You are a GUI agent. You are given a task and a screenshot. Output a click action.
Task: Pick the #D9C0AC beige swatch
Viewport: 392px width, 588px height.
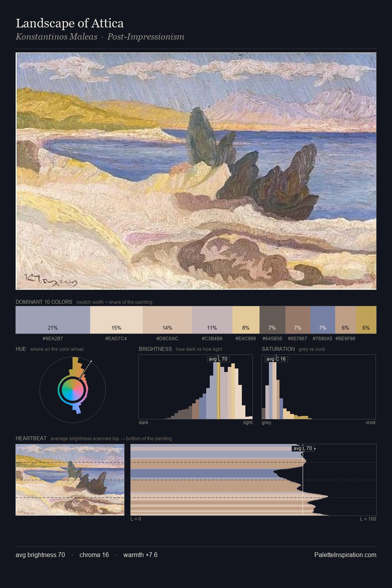coord(167,320)
